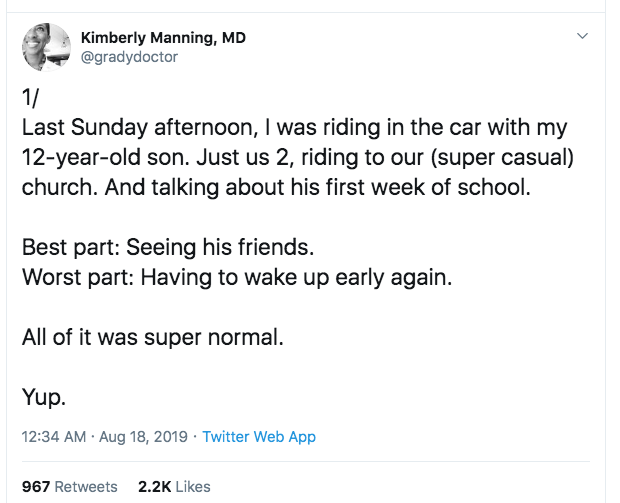Click the "Best part: Seeing his friends." line
Screen dimensions: 620x503
tap(168, 248)
